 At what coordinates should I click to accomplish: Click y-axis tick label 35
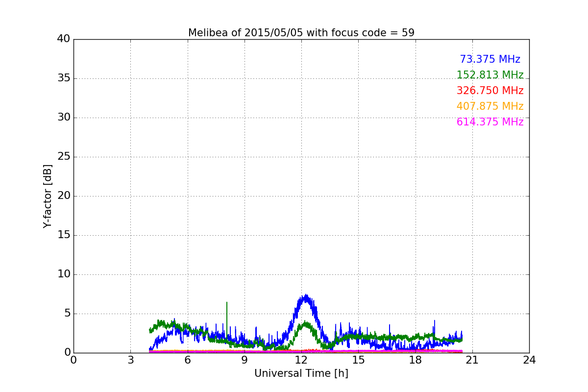click(x=64, y=78)
